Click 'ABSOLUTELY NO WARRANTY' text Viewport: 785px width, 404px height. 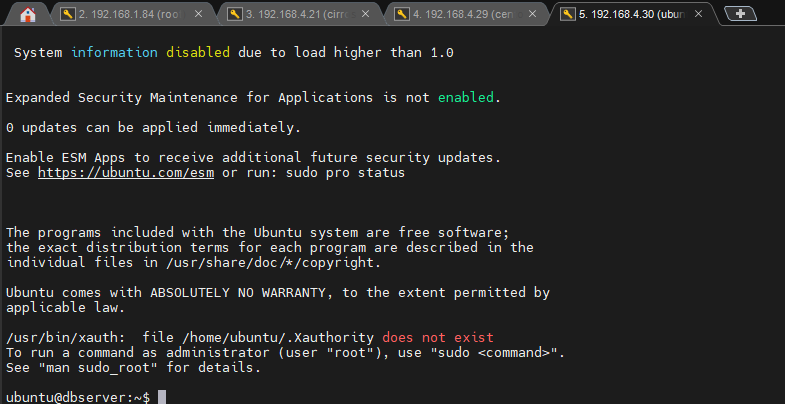[x=238, y=293]
